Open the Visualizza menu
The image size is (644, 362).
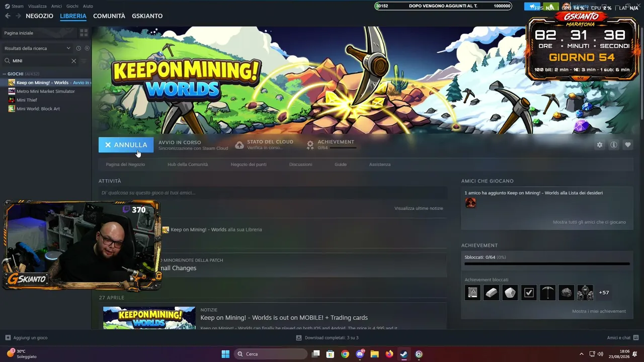coord(37,7)
